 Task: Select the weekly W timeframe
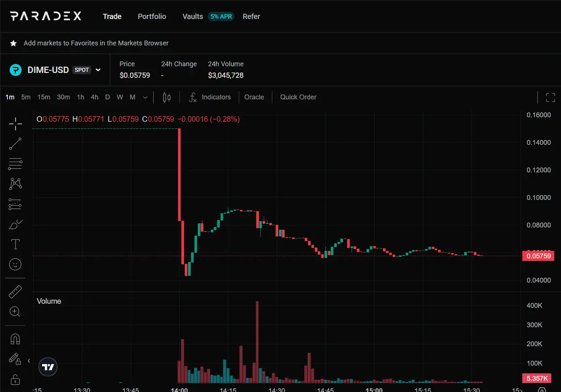pos(120,97)
